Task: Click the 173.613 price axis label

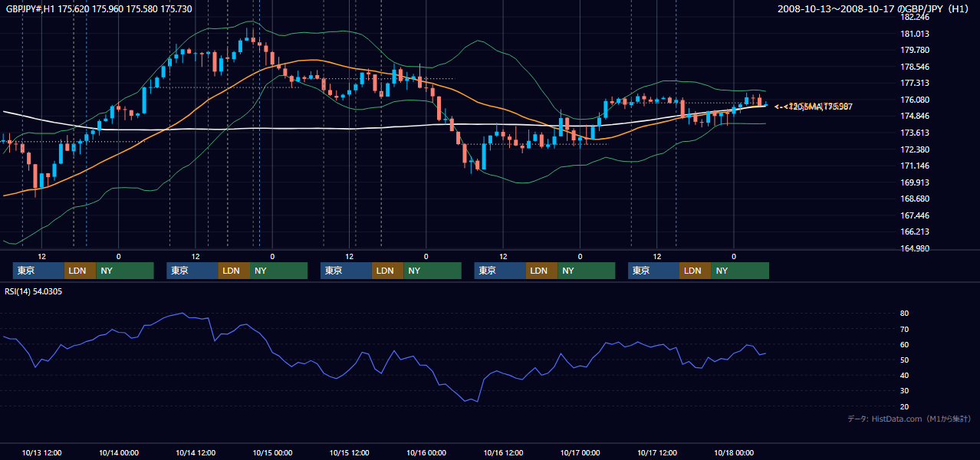Action: point(915,133)
